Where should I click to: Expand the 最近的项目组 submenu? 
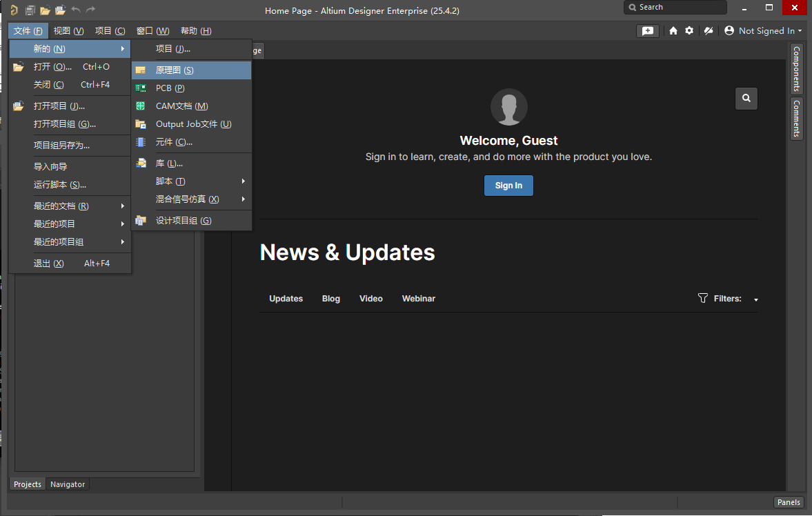(70, 242)
